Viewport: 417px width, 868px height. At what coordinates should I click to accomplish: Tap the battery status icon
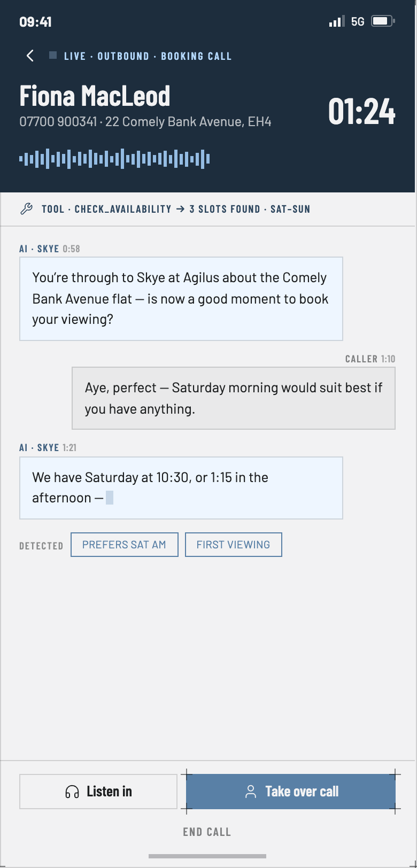click(x=383, y=21)
